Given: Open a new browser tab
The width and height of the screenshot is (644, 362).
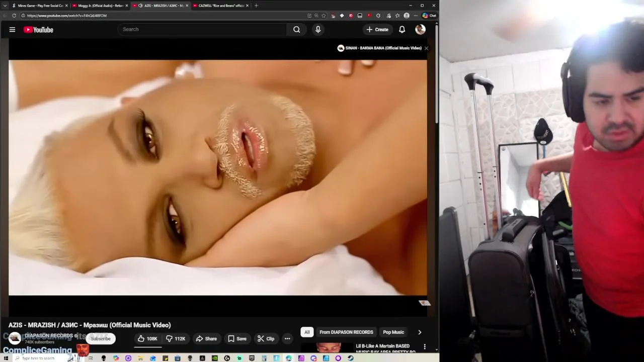Looking at the screenshot, I should pos(256,6).
